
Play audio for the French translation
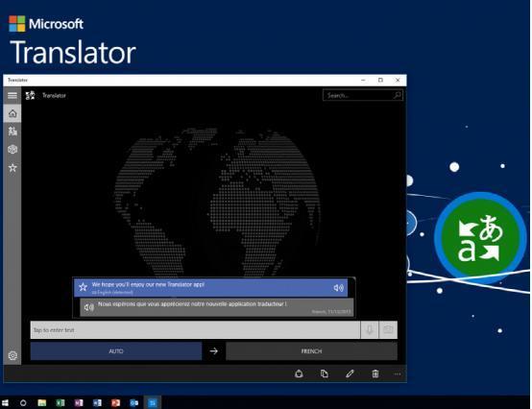tap(89, 307)
